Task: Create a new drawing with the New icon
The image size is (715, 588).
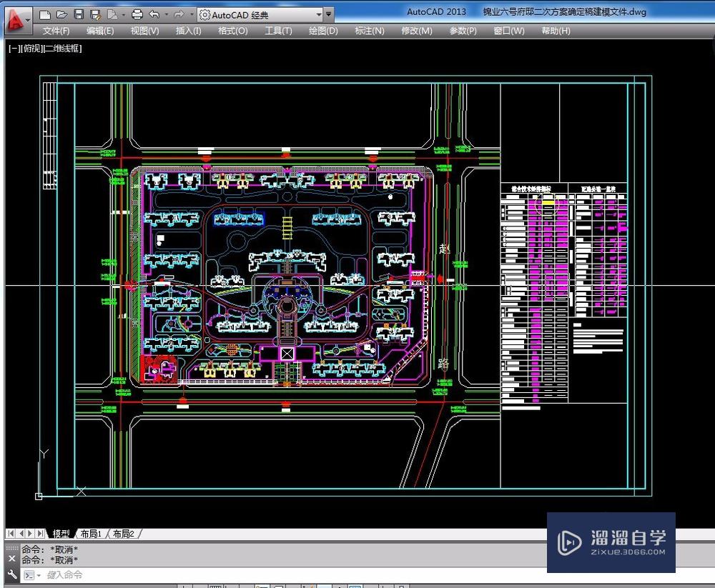Action: coord(44,14)
